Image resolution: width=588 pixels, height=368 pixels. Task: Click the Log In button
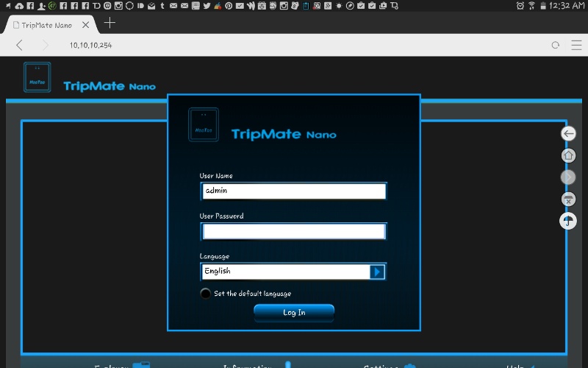[x=294, y=313]
